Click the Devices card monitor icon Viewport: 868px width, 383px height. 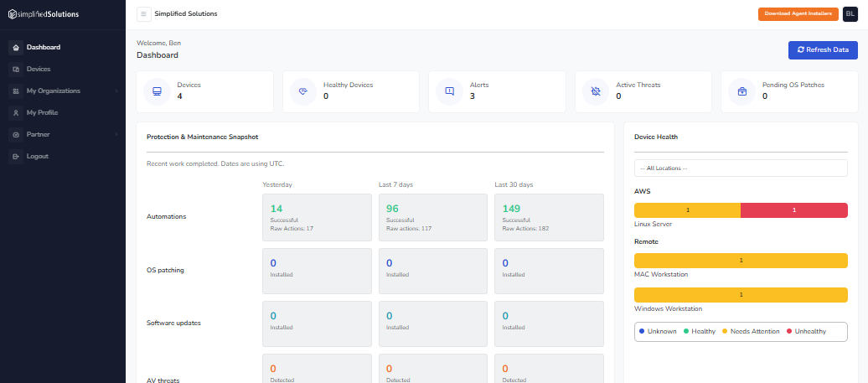pos(157,91)
